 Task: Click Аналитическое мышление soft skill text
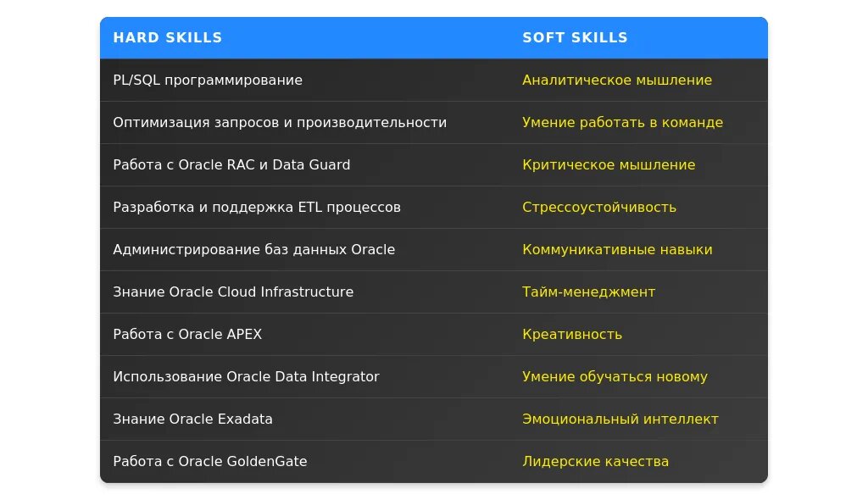(617, 80)
